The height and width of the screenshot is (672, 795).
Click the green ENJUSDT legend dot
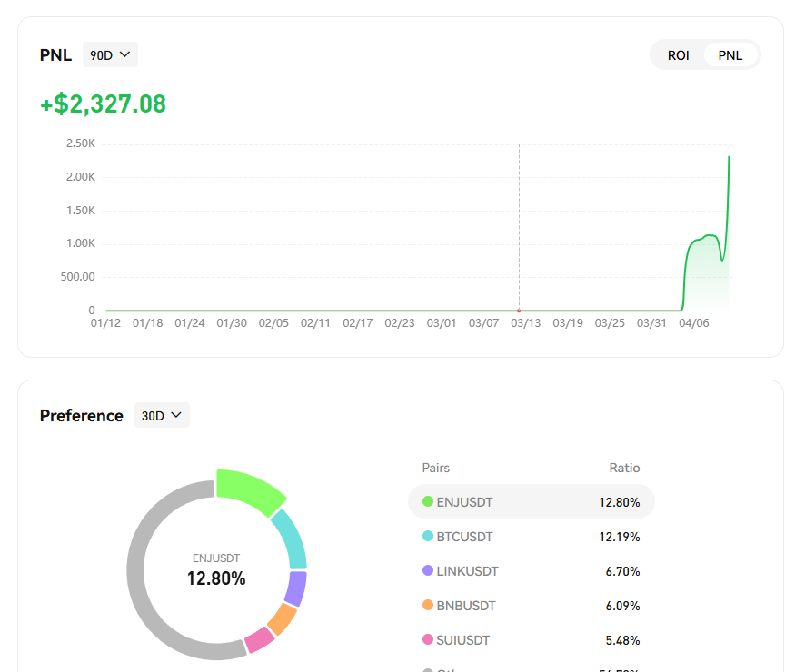[x=428, y=501]
